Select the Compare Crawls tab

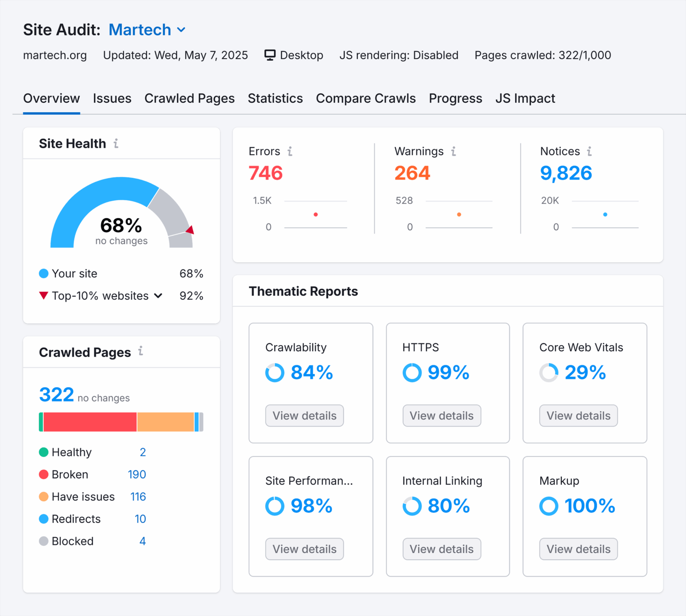pyautogui.click(x=366, y=98)
